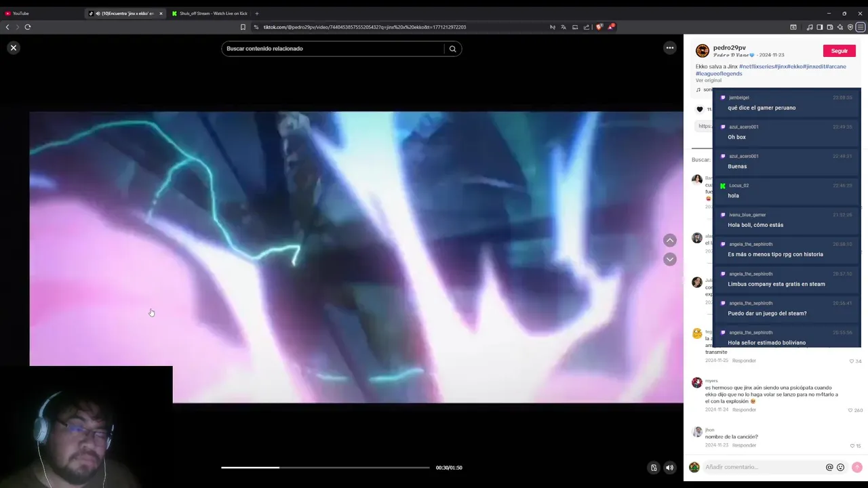The height and width of the screenshot is (488, 868).
Task: Close the TikTok video viewer
Action: [14, 47]
